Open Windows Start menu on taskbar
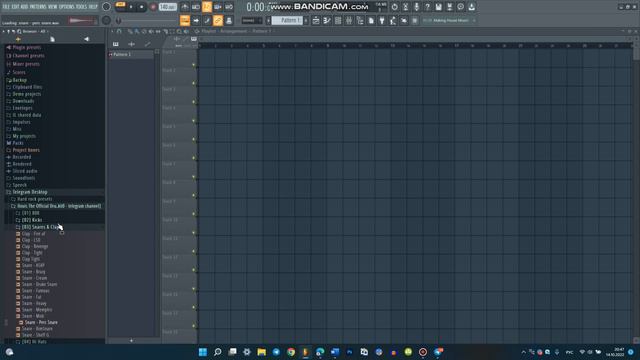The image size is (640, 360). coord(203,352)
